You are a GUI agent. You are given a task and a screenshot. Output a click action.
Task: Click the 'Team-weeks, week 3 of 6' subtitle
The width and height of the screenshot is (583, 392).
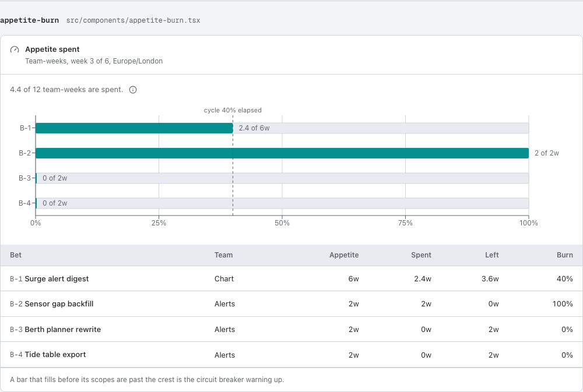[94, 61]
